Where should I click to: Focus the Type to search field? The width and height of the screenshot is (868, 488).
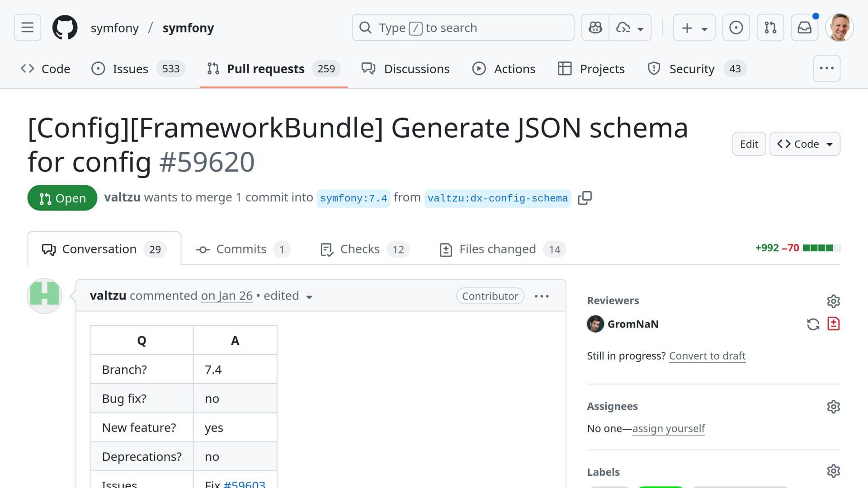pos(462,28)
